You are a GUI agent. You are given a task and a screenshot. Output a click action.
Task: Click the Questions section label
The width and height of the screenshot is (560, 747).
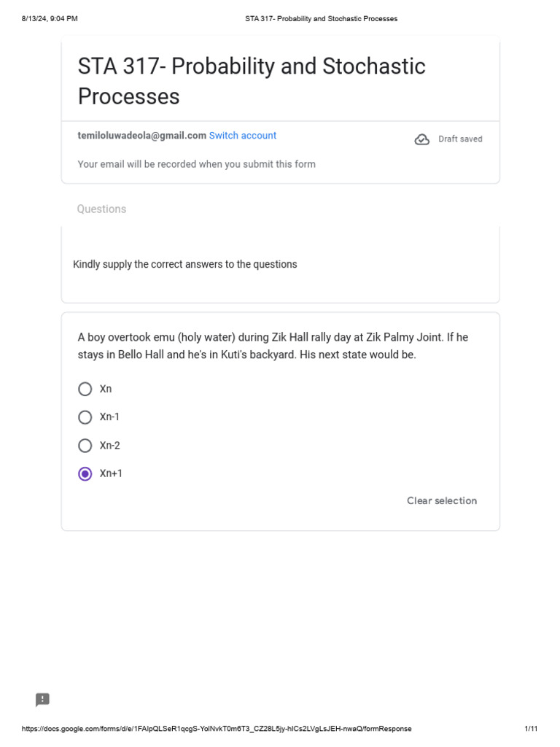pos(101,209)
